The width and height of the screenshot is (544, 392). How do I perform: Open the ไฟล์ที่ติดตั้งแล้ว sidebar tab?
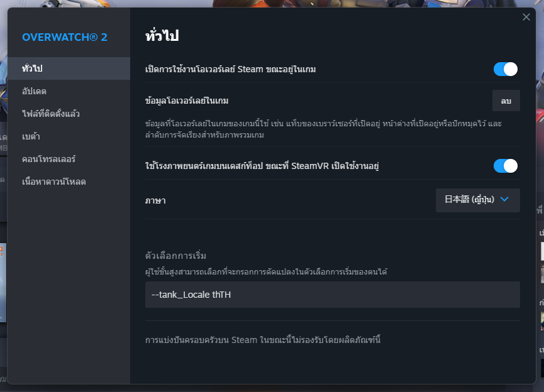pyautogui.click(x=69, y=114)
